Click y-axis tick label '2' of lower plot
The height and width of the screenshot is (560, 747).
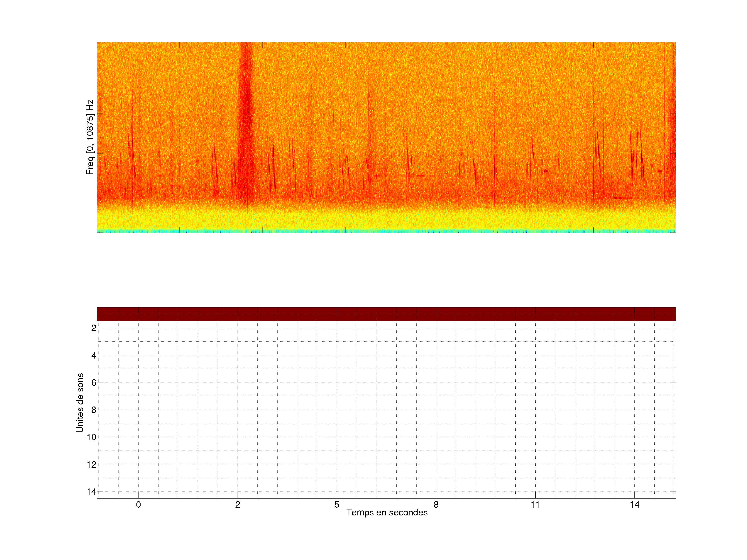[94, 328]
